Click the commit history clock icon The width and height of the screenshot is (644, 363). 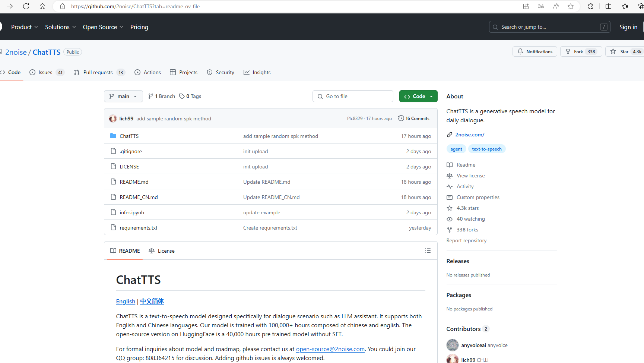401,118
